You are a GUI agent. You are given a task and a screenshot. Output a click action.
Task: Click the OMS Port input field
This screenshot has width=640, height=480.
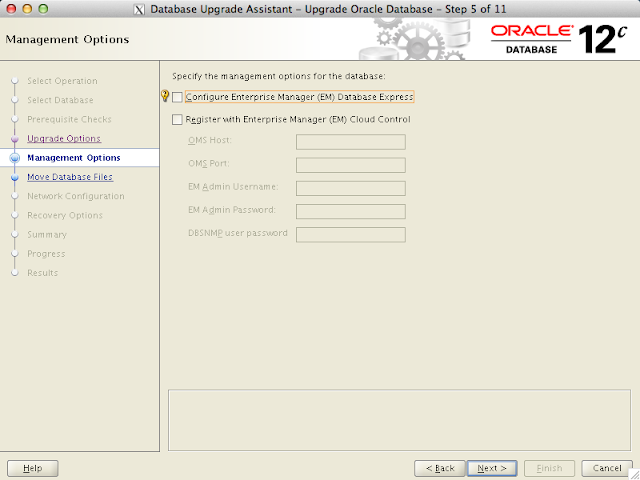pos(351,165)
